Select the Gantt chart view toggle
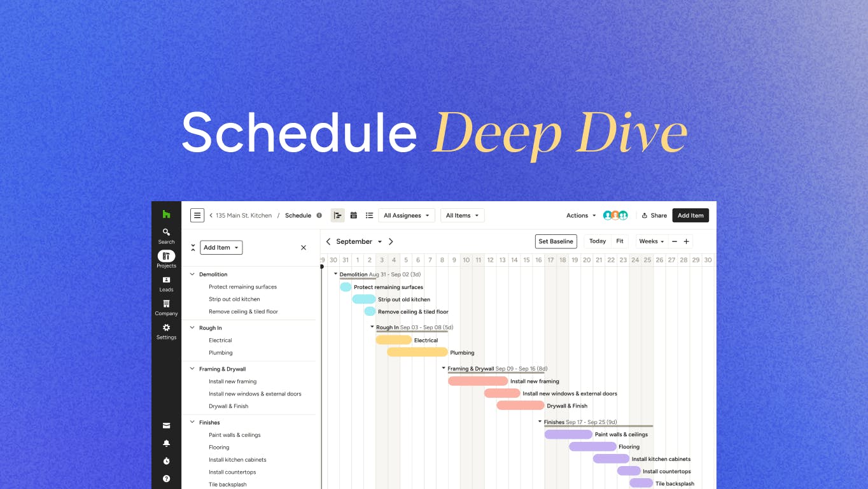Viewport: 868px width, 489px height. pos(338,215)
